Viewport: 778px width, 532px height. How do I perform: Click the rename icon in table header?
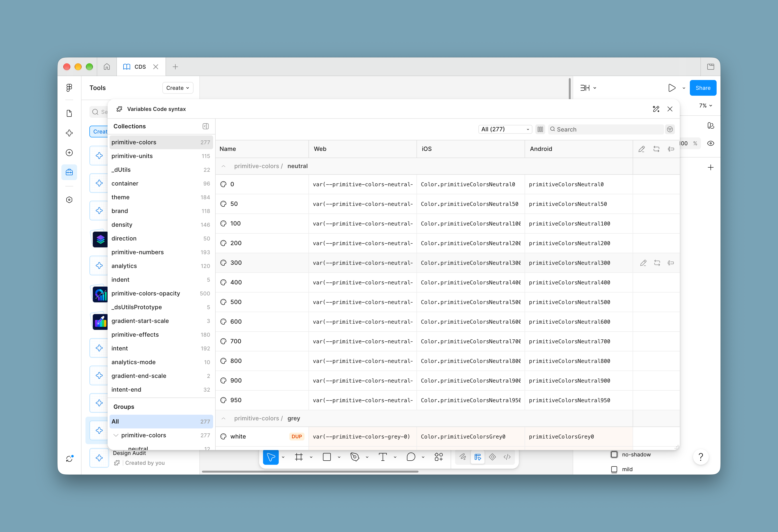coord(670,149)
